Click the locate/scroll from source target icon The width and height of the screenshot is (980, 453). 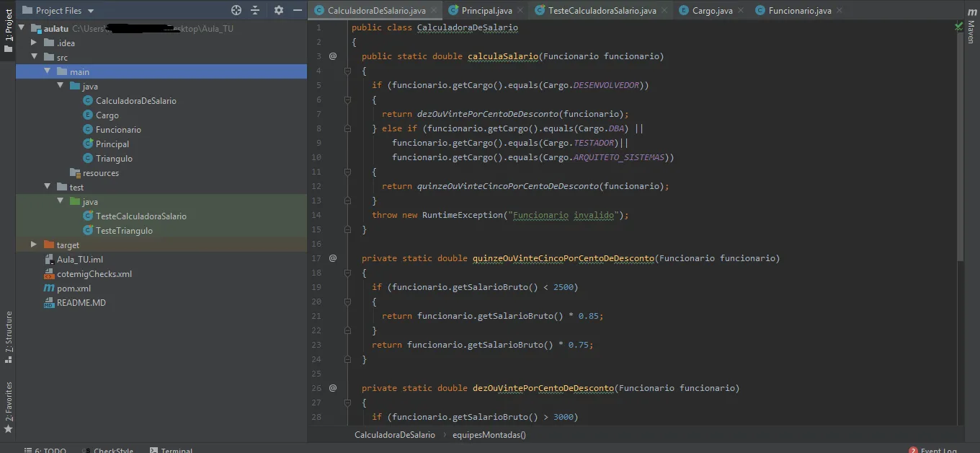[x=236, y=10]
